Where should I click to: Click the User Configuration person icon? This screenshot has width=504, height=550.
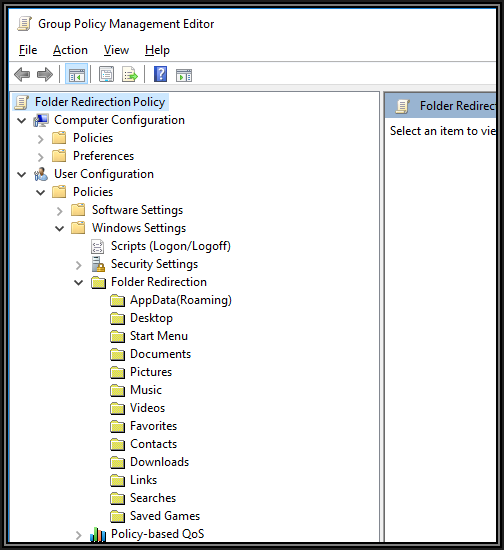coord(41,174)
